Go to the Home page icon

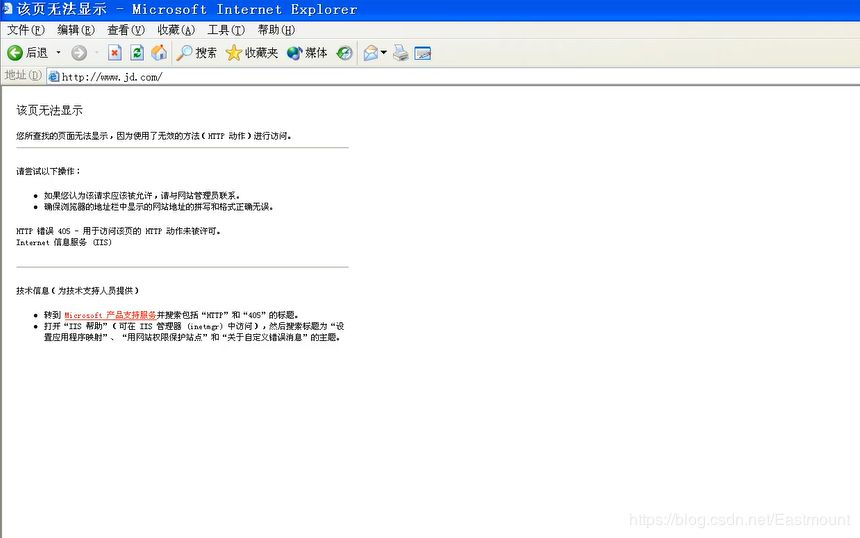tap(159, 53)
